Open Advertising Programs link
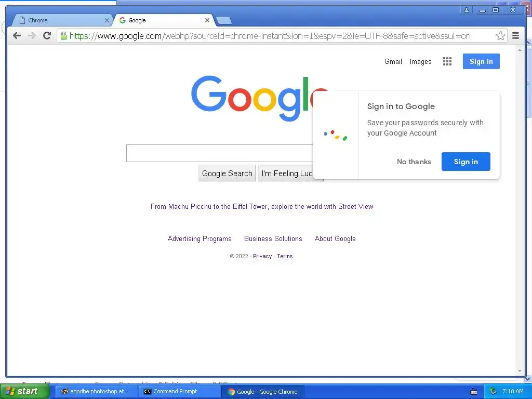 [x=199, y=238]
